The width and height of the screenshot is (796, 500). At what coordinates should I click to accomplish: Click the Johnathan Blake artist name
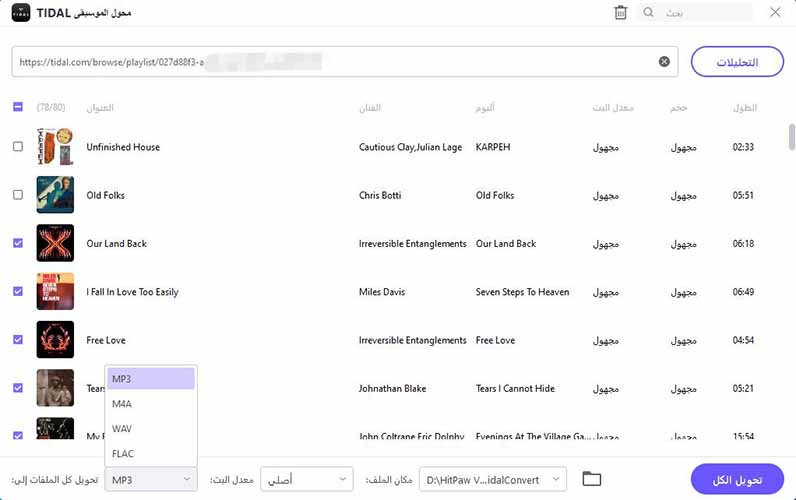click(392, 388)
